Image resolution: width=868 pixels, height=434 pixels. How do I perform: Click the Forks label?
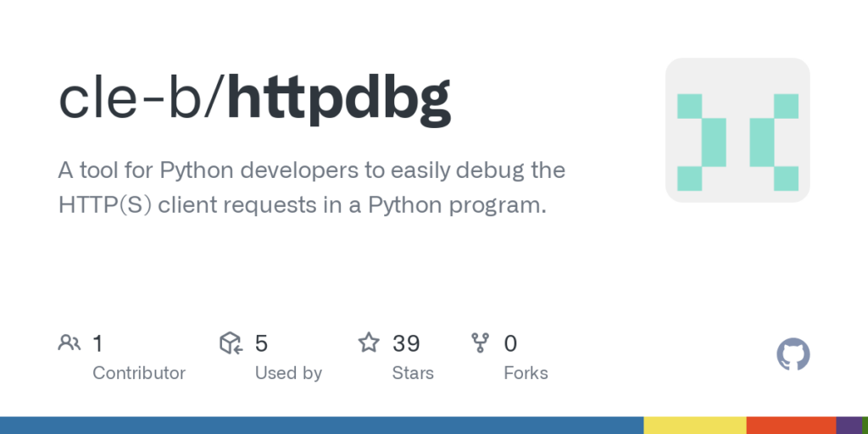click(x=526, y=373)
